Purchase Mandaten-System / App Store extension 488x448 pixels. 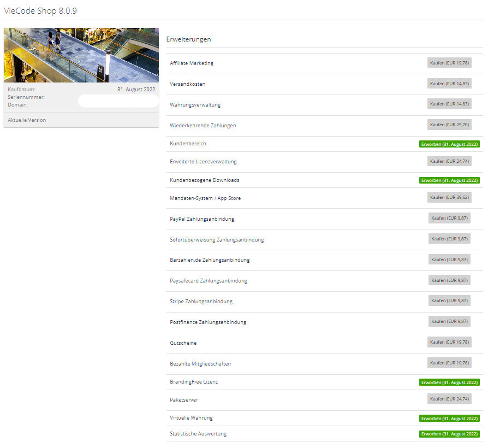point(449,197)
